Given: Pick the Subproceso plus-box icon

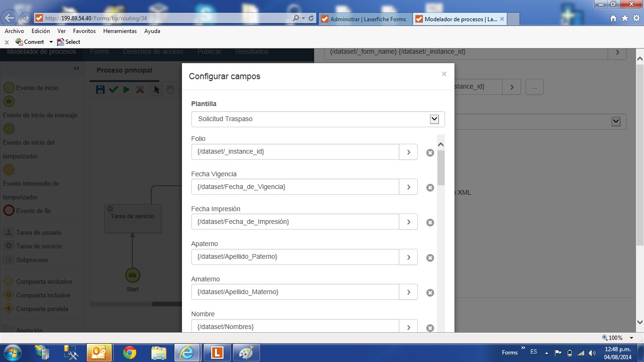Looking at the screenshot, I should point(8,260).
